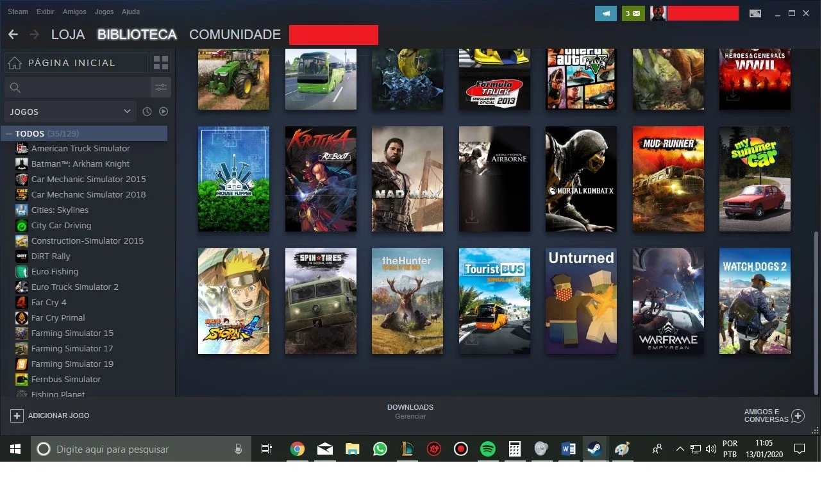The width and height of the screenshot is (822, 504).
Task: Open Windows Task View
Action: click(x=267, y=449)
